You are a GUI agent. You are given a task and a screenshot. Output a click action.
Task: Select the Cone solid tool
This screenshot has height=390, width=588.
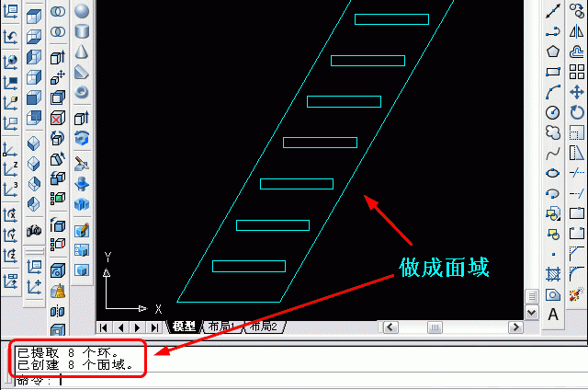coord(82,52)
